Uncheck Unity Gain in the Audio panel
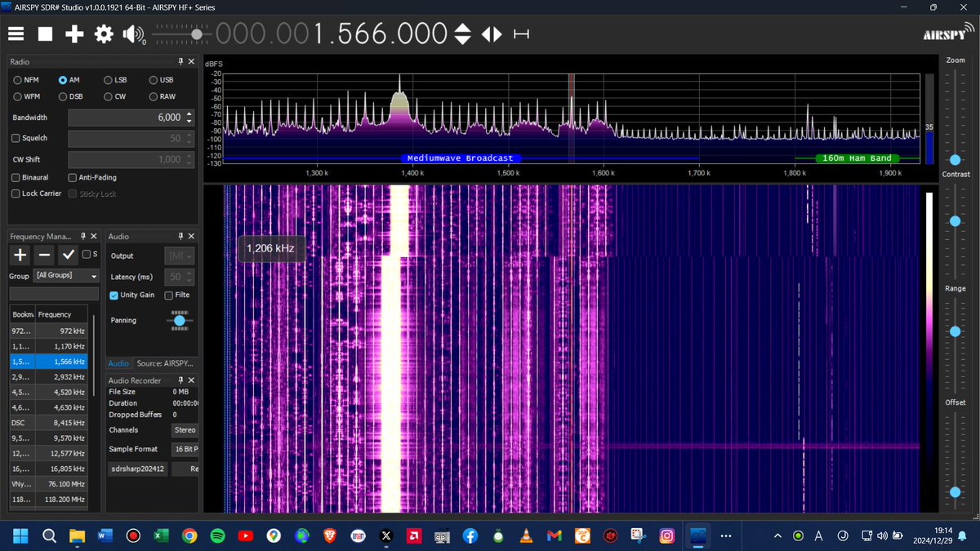The height and width of the screenshot is (551, 980). tap(114, 295)
